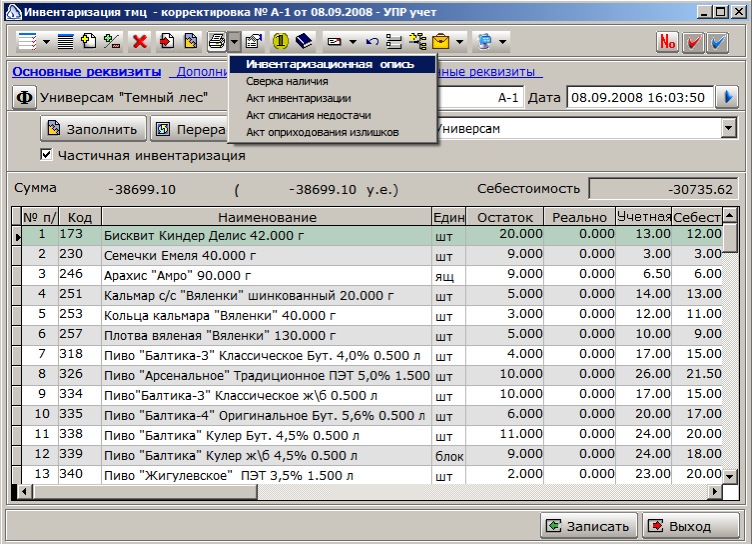Click the Дата input field
The height and width of the screenshot is (545, 752).
tap(640, 97)
